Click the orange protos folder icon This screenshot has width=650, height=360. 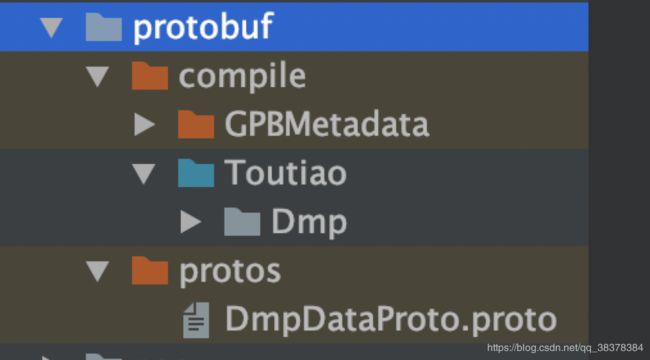click(x=150, y=270)
